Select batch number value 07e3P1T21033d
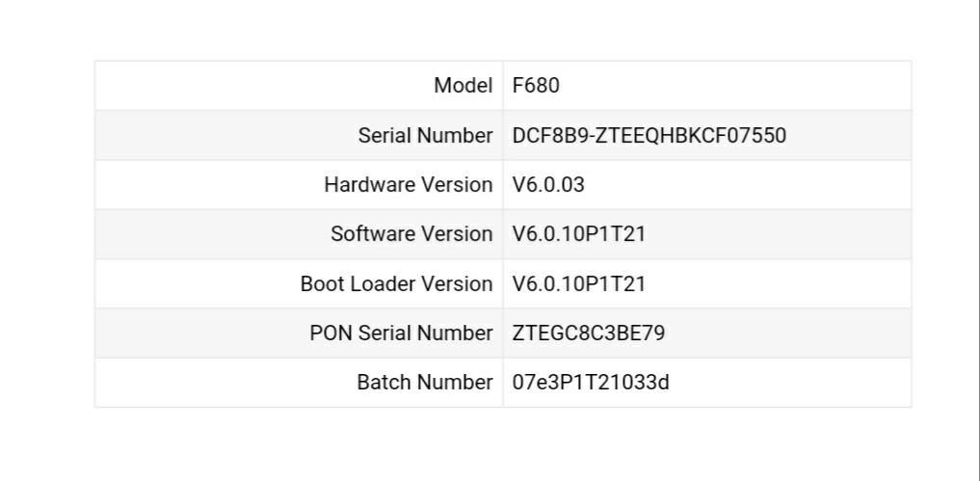The height and width of the screenshot is (481, 980). [591, 383]
